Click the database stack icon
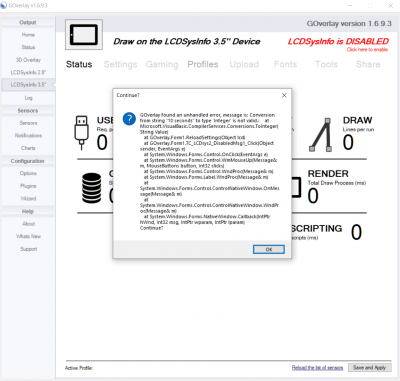This screenshot has width=400, height=381. click(92, 188)
